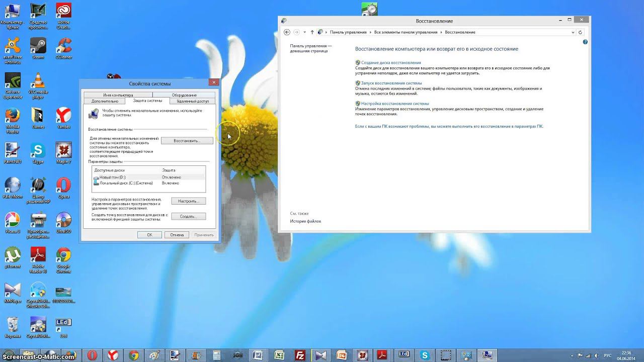Screen dimensions: 644x362
Task: Select the Mozilla Firefox desktop icon
Action: pos(13,121)
